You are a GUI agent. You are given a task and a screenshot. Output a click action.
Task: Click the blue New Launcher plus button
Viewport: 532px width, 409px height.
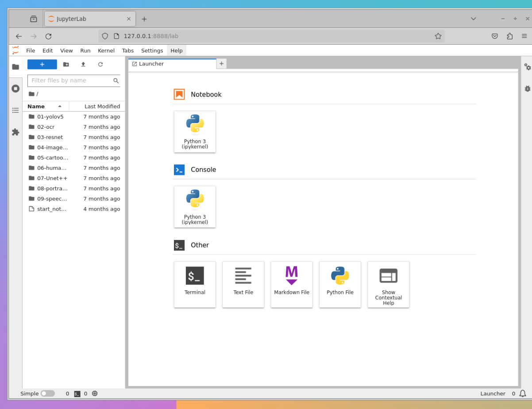tap(42, 64)
